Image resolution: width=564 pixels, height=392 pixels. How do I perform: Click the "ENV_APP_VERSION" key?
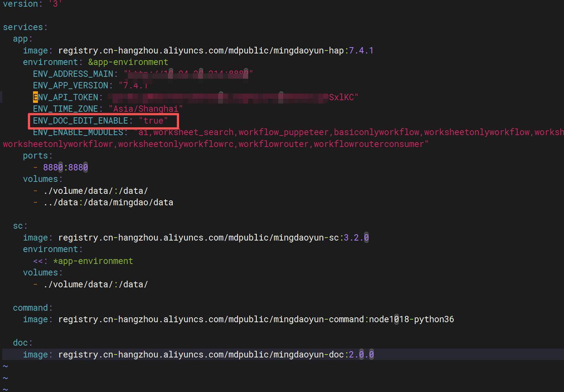point(71,85)
